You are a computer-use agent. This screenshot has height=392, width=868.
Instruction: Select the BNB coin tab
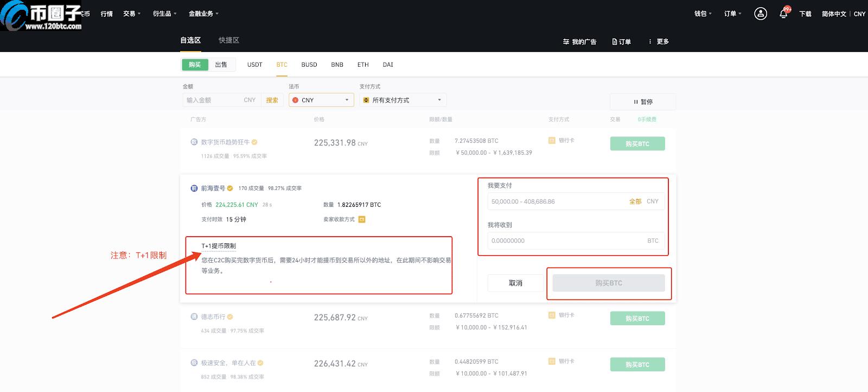[337, 65]
